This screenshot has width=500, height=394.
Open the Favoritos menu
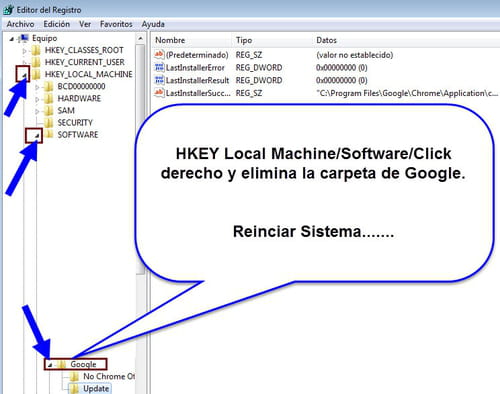[116, 24]
